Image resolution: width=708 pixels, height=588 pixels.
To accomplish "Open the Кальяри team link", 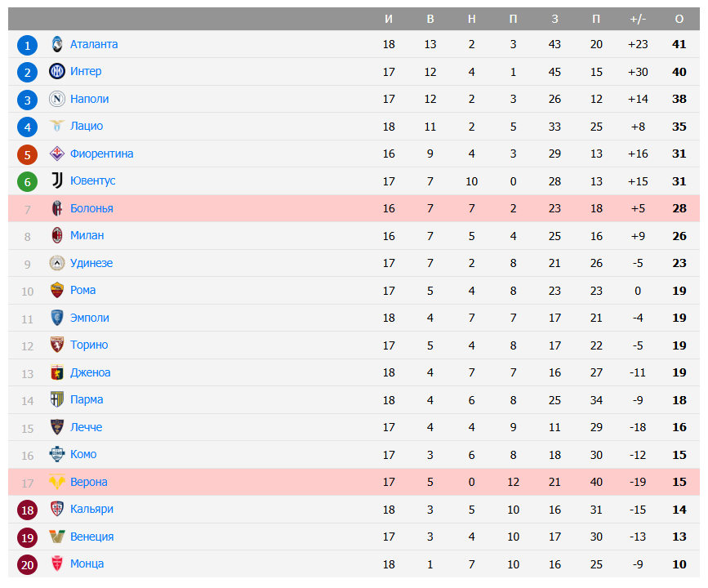I will (x=91, y=509).
